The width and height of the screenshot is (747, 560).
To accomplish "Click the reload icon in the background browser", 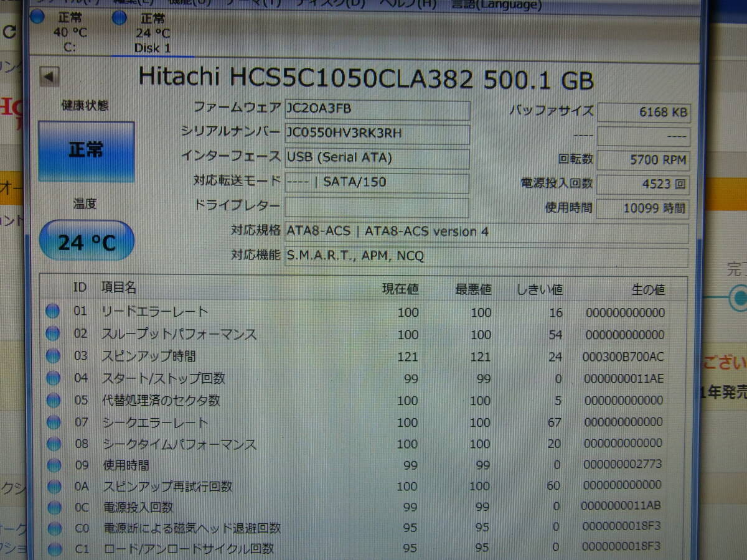I will coord(9,32).
